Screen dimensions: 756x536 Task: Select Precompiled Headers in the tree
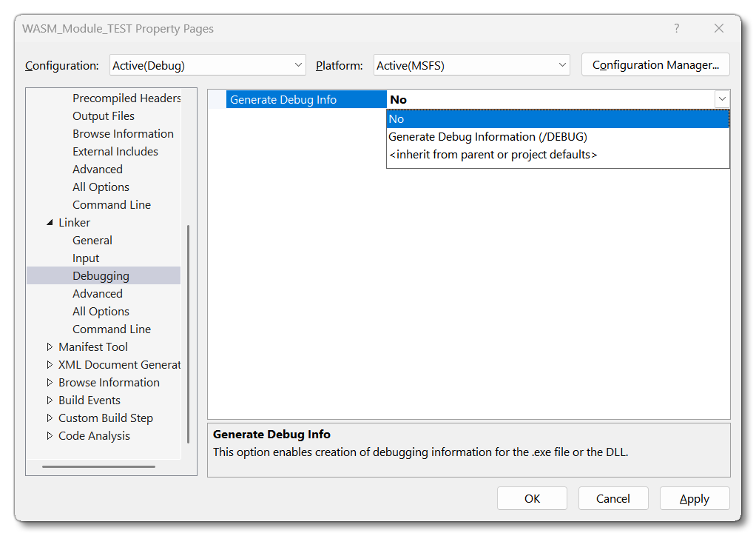pos(126,98)
